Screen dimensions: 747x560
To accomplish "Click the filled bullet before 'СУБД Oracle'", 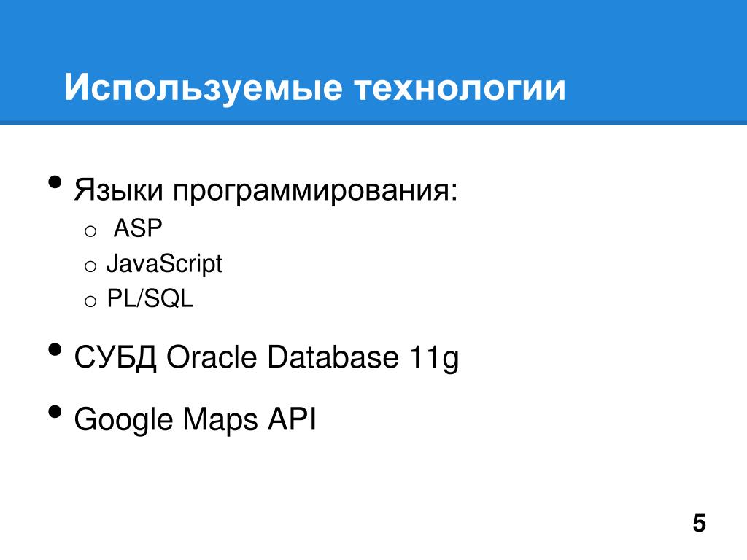I will coord(55,349).
